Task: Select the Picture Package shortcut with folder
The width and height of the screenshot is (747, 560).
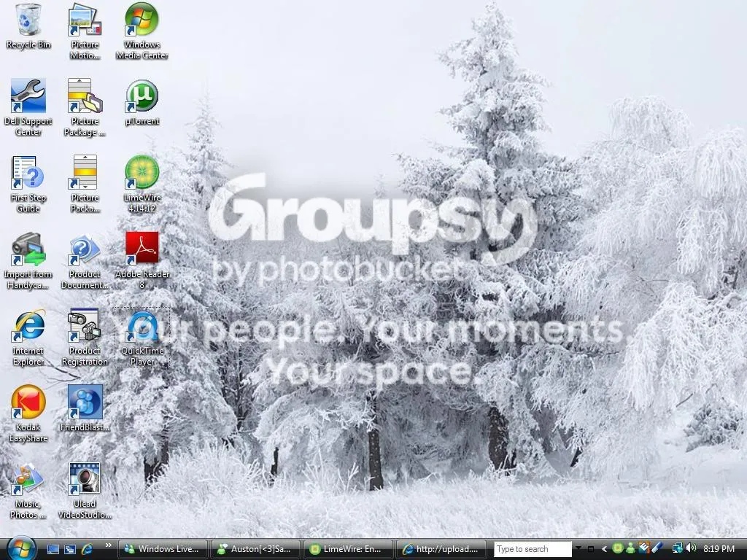Action: pos(85,108)
